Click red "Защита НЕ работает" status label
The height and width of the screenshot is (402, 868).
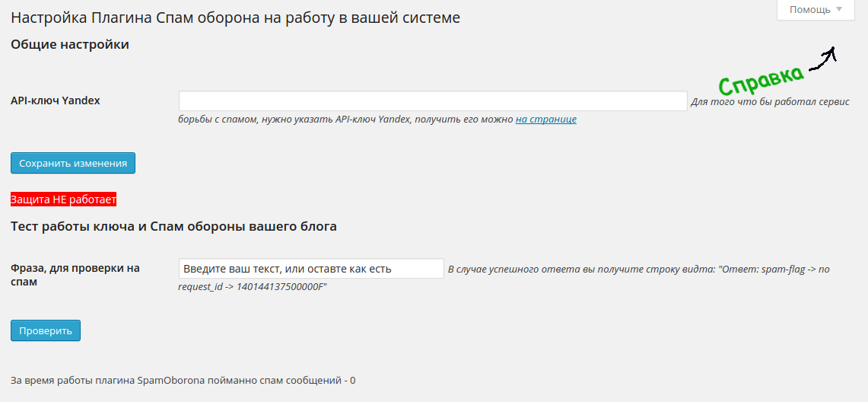coord(64,199)
